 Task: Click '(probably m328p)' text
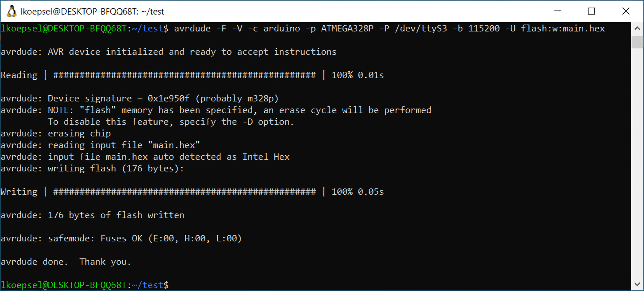coord(237,99)
